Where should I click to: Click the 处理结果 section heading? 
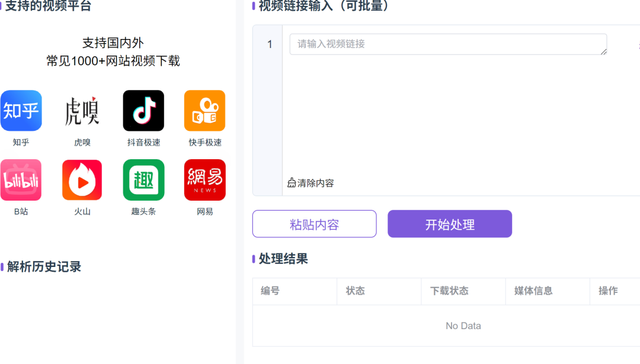(x=283, y=259)
